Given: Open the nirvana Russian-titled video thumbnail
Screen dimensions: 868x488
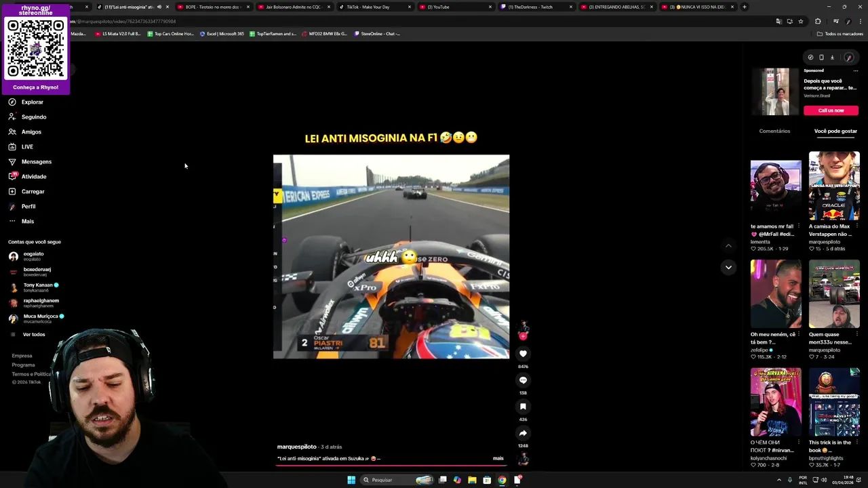Looking at the screenshot, I should tap(776, 403).
